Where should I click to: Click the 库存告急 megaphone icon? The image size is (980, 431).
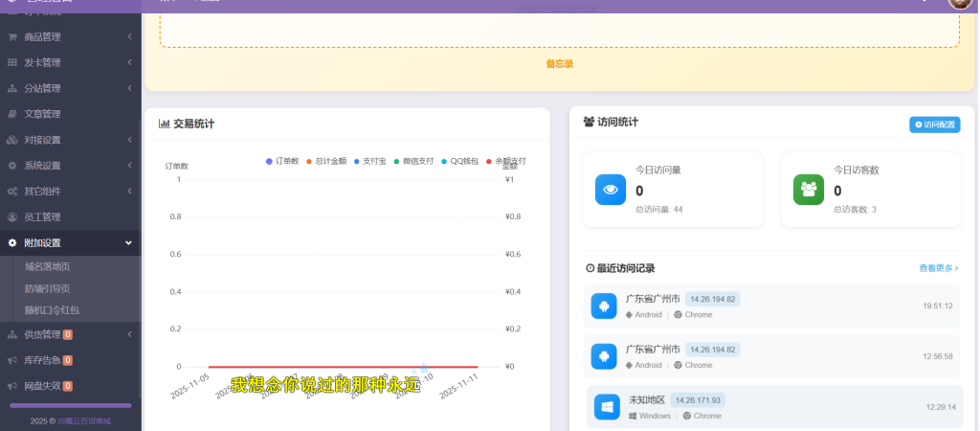[x=11, y=360]
